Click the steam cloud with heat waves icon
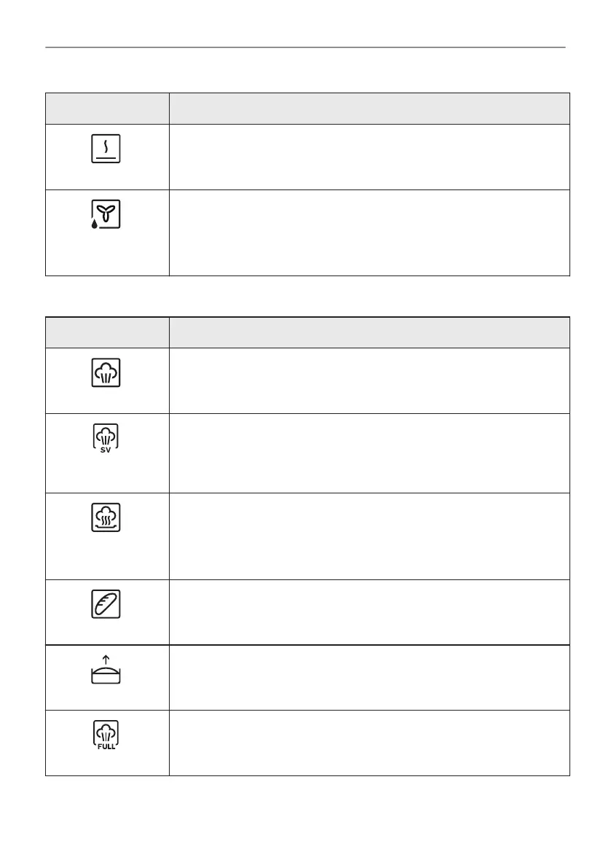611x868 pixels. (x=107, y=519)
